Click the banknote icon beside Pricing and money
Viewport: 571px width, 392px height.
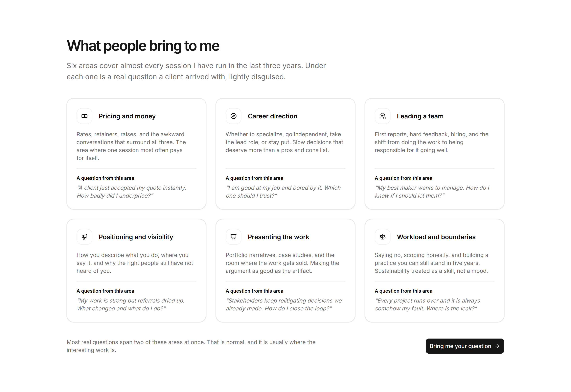[84, 116]
